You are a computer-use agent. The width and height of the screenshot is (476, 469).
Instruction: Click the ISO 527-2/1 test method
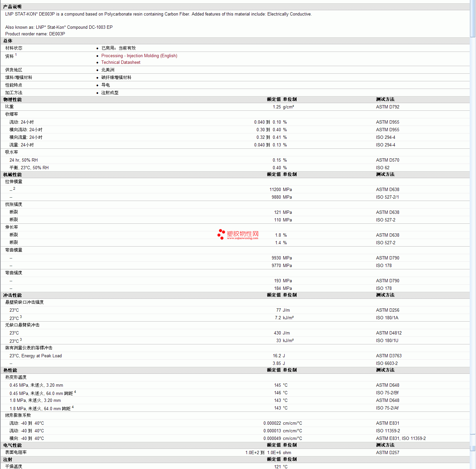(x=387, y=197)
